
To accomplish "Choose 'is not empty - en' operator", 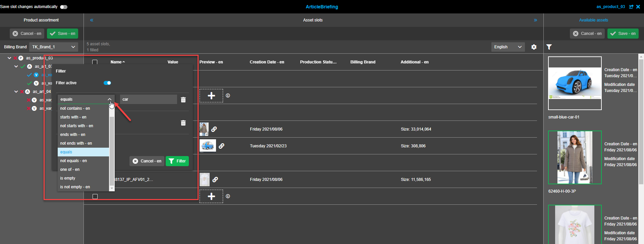I will point(84,187).
